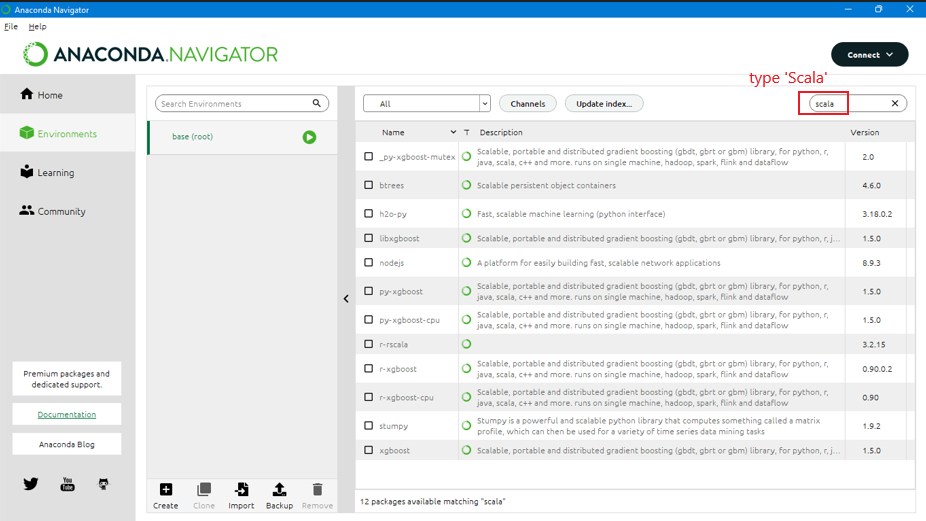Click the Channels button
This screenshot has width=926, height=521.
point(528,103)
